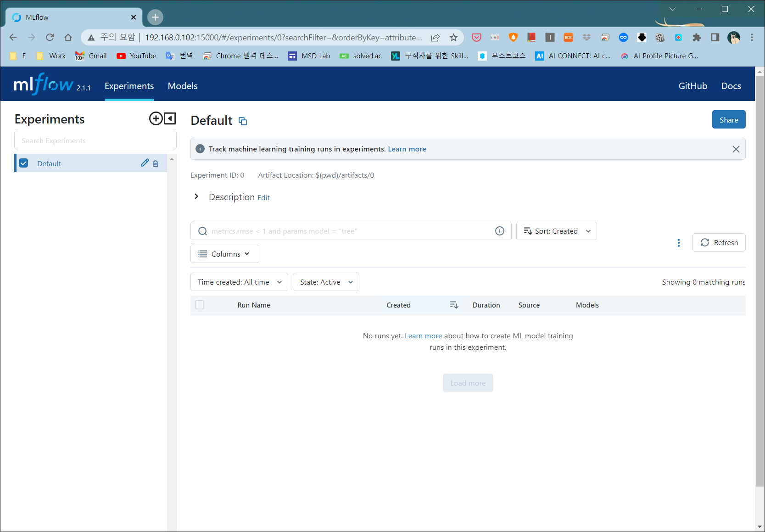Dismiss the tracking info banner
The image size is (765, 532).
[x=736, y=149]
